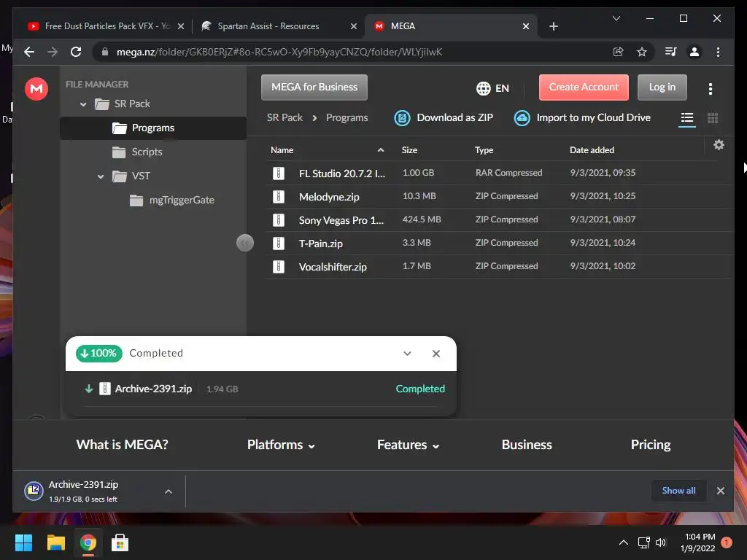Image resolution: width=747 pixels, height=560 pixels.
Task: Collapse the transfer panel with chevron
Action: click(x=407, y=354)
